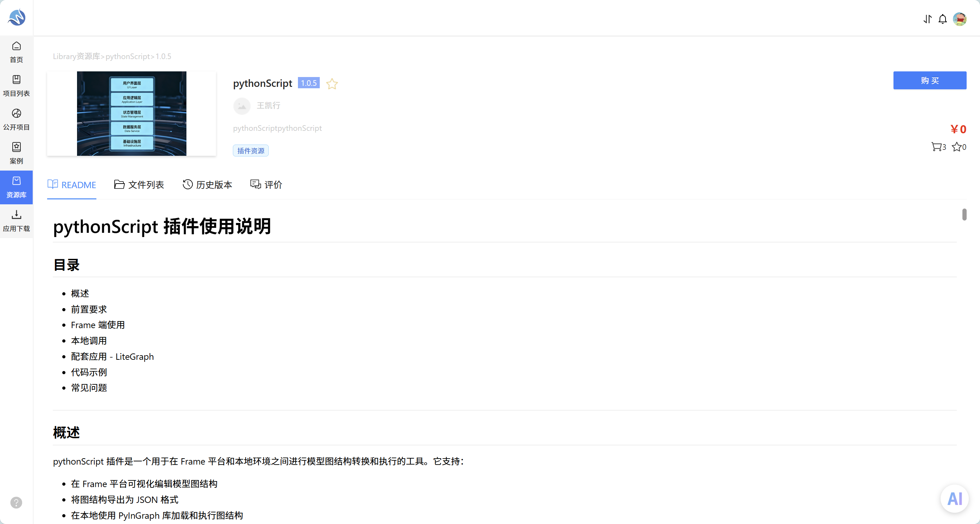Click the README vertical scrollbar handle
The width and height of the screenshot is (980, 524).
(964, 214)
